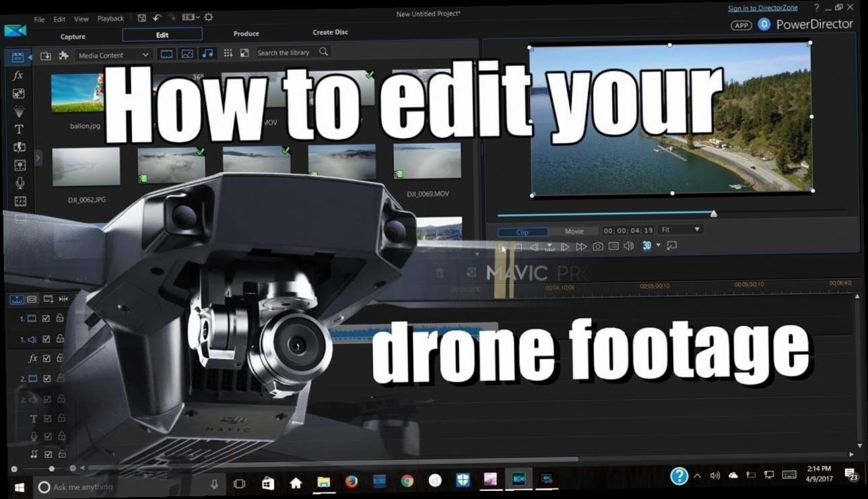Select Clip preview mode
Image resolution: width=868 pixels, height=499 pixels.
pos(522,232)
